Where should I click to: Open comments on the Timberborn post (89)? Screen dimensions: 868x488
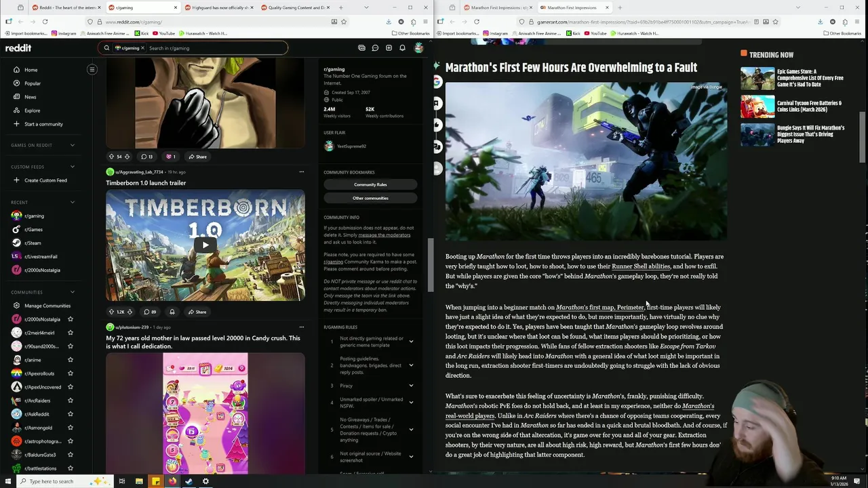[150, 312]
